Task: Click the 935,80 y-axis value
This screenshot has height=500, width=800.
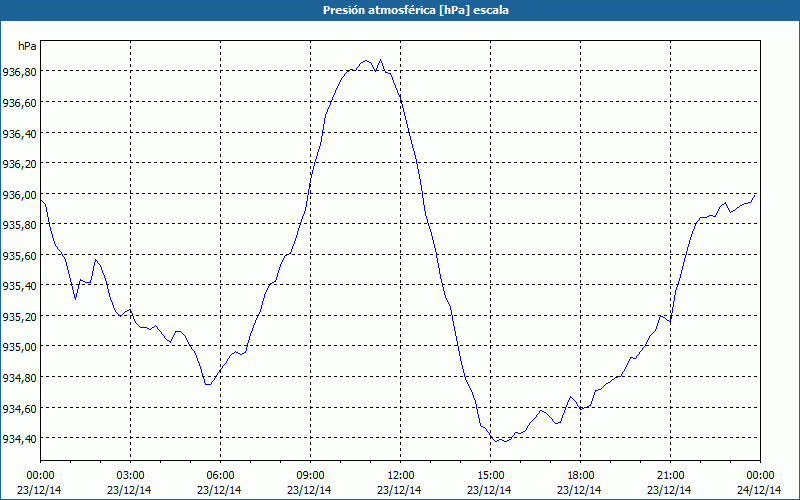Action: pyautogui.click(x=19, y=224)
